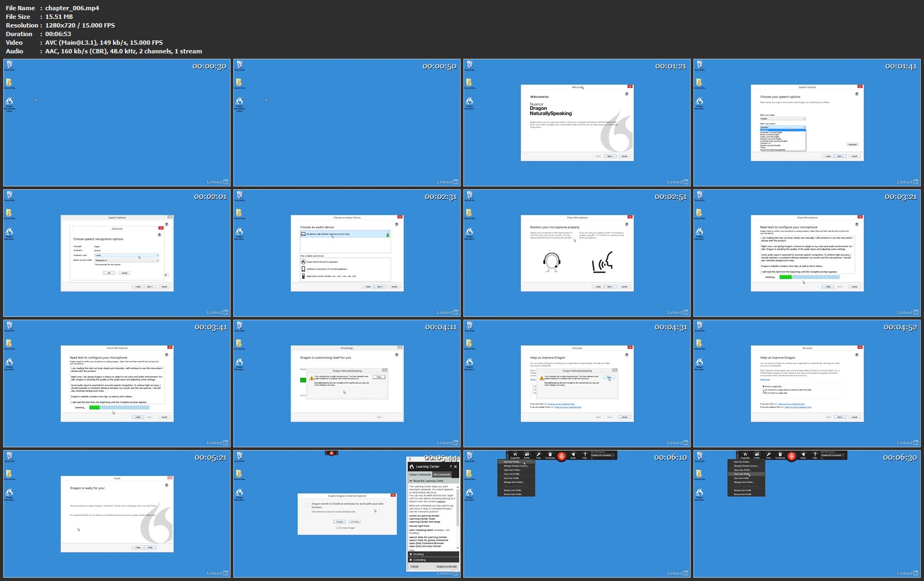
Task: Choose Manage Dictation Sources in 00:06:10 menu
Action: [516, 466]
